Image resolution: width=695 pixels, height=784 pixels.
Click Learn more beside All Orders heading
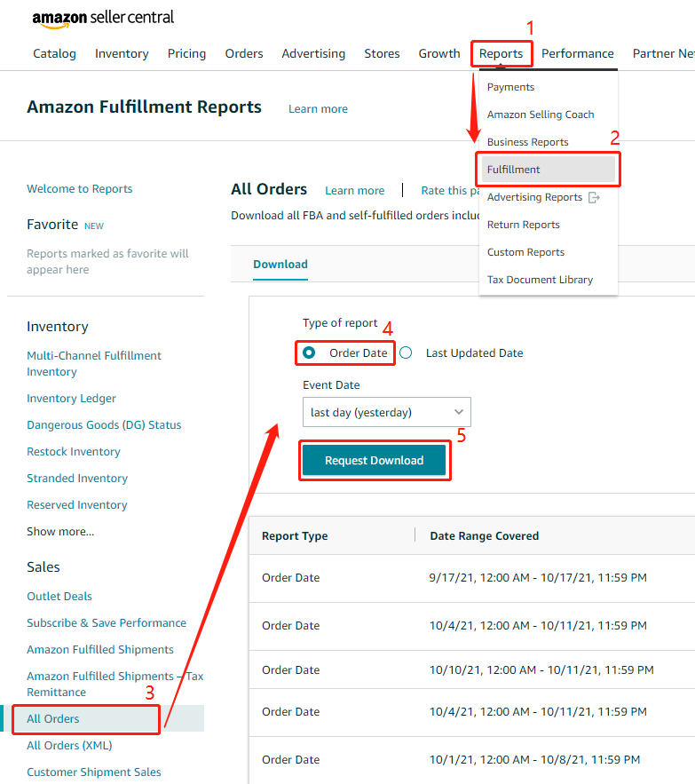[354, 191]
